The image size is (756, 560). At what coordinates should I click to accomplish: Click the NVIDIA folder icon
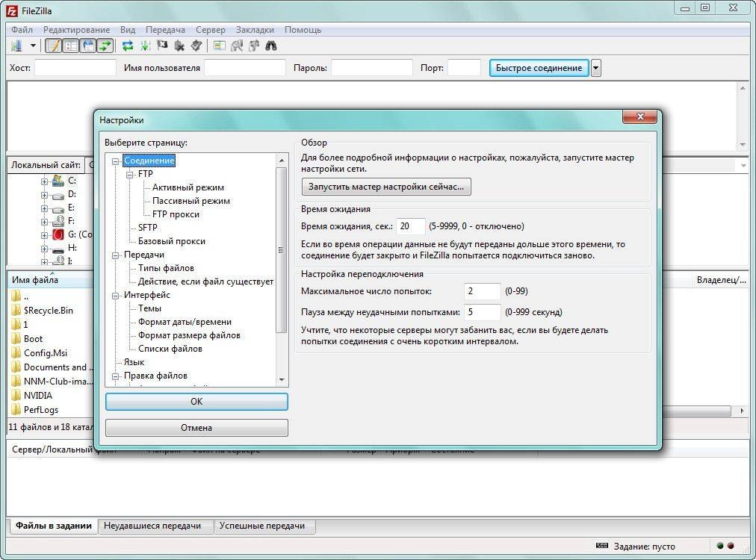click(x=16, y=396)
